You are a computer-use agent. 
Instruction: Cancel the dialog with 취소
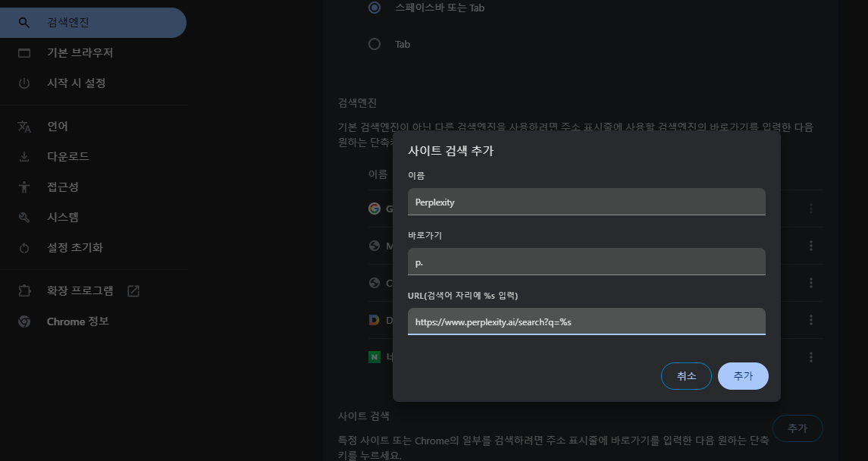[686, 376]
